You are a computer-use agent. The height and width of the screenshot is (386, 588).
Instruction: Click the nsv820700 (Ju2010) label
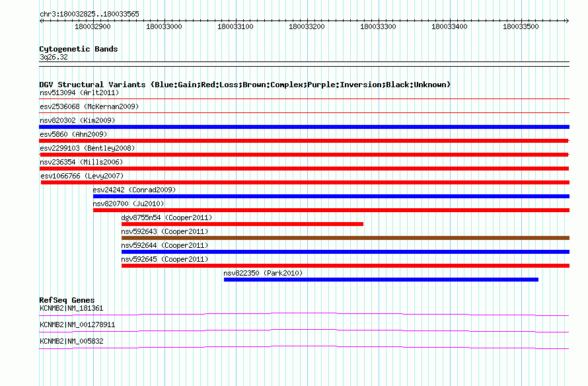(x=129, y=204)
